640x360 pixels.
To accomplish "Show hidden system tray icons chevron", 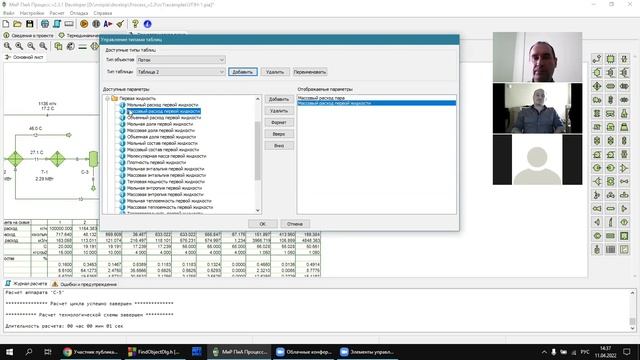I will tap(544, 352).
